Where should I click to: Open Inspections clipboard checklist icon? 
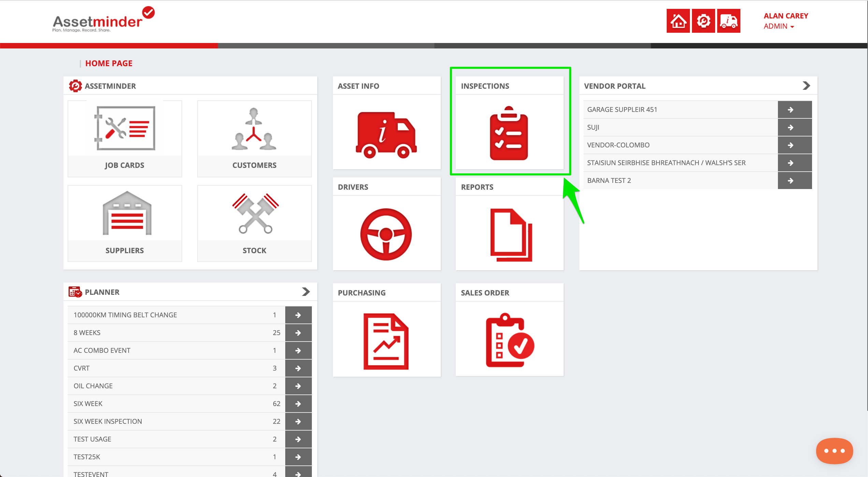click(509, 133)
